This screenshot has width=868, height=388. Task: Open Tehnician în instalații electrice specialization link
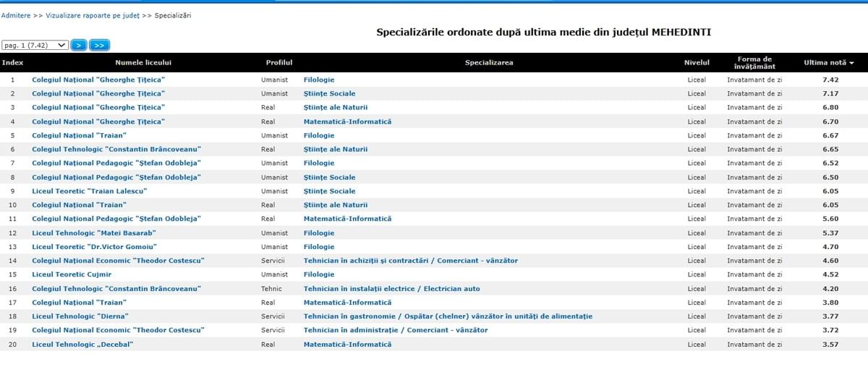pyautogui.click(x=391, y=289)
